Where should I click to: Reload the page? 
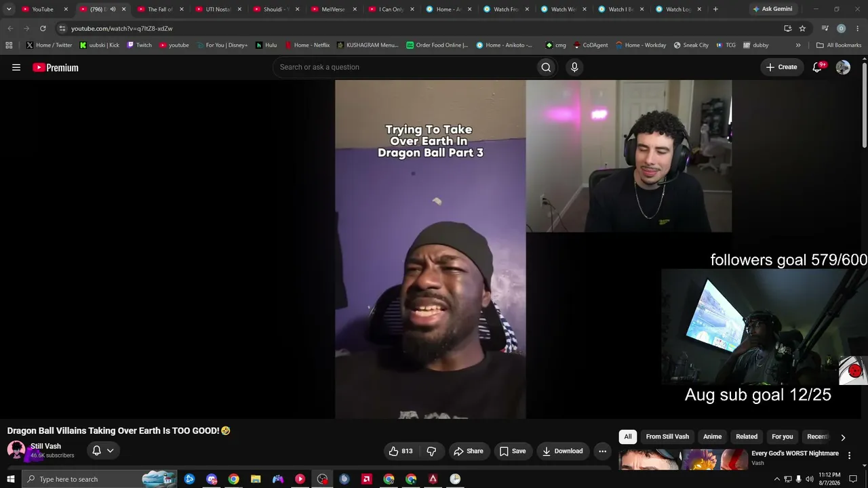pyautogui.click(x=43, y=28)
